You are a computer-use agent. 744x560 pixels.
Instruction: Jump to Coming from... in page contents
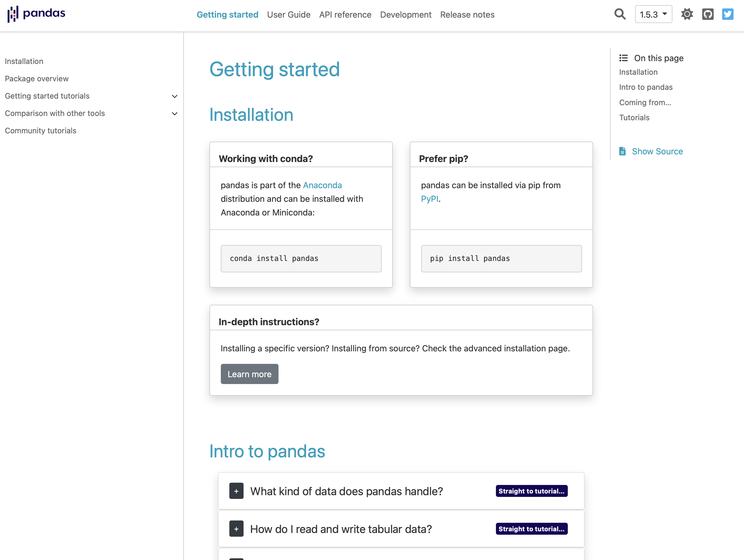645,102
